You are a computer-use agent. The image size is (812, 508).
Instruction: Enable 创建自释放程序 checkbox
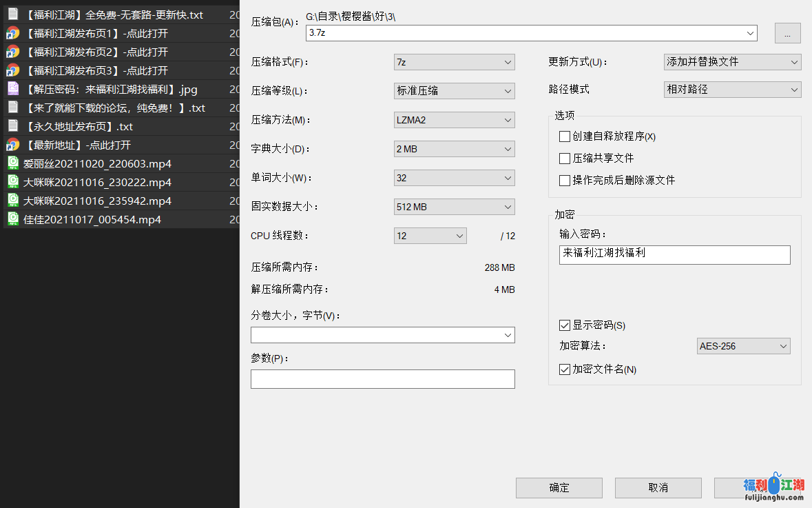565,136
